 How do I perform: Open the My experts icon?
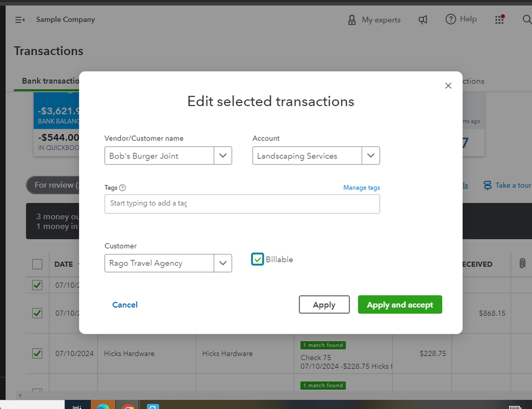[x=351, y=20]
